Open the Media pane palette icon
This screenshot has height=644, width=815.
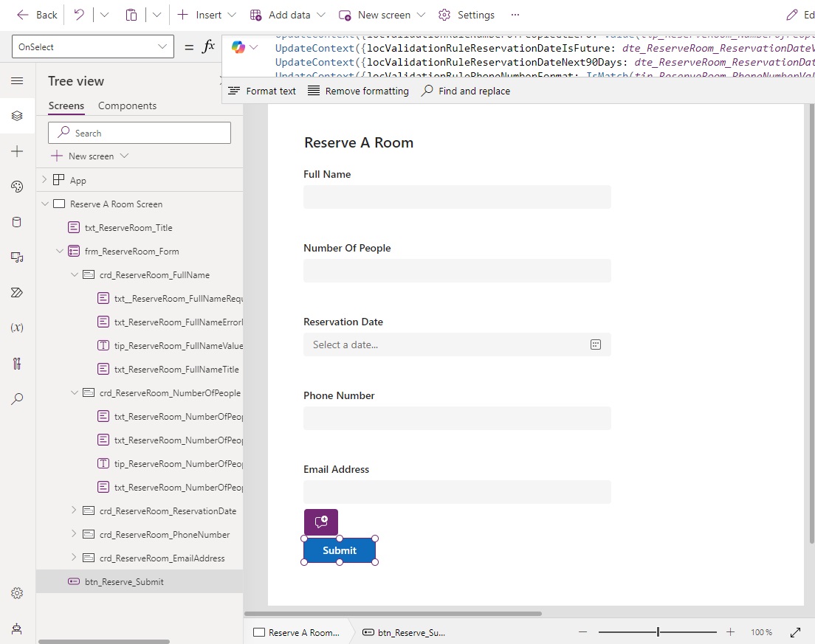point(17,187)
